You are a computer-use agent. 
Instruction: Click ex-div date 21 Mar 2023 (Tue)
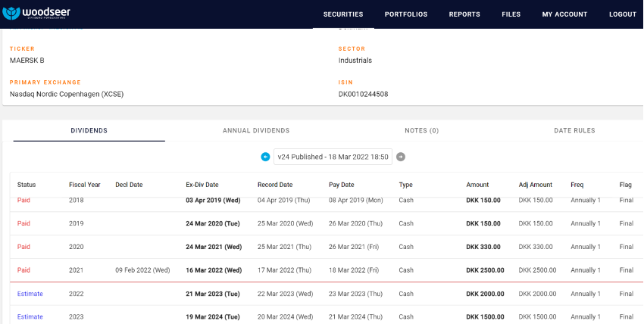213,294
